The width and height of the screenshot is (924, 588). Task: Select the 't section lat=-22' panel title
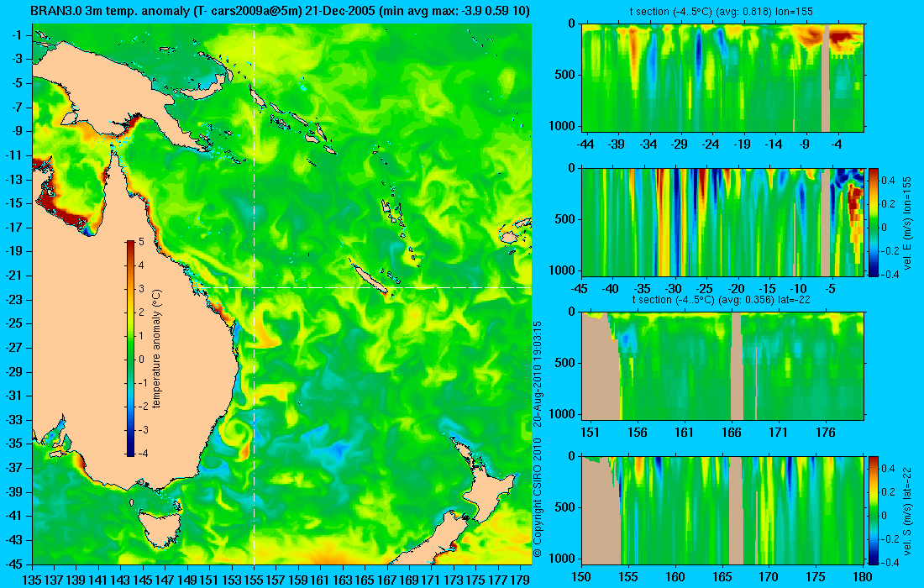(x=722, y=300)
